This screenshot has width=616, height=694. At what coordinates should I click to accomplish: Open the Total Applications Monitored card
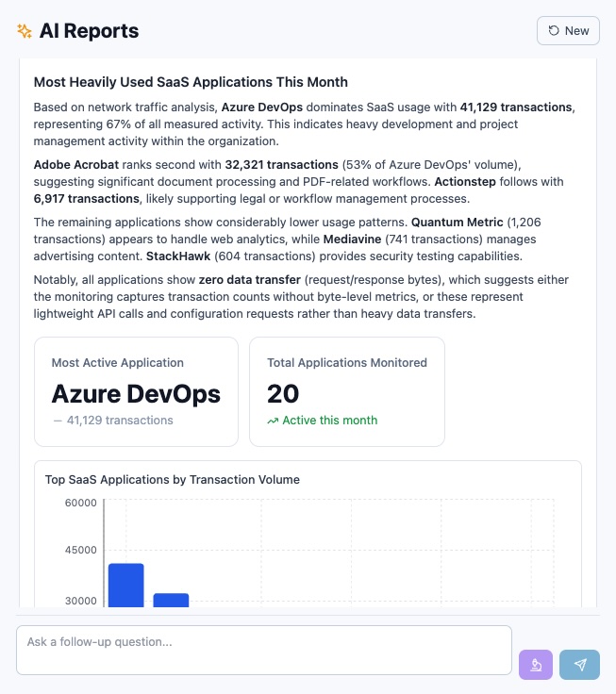347,391
